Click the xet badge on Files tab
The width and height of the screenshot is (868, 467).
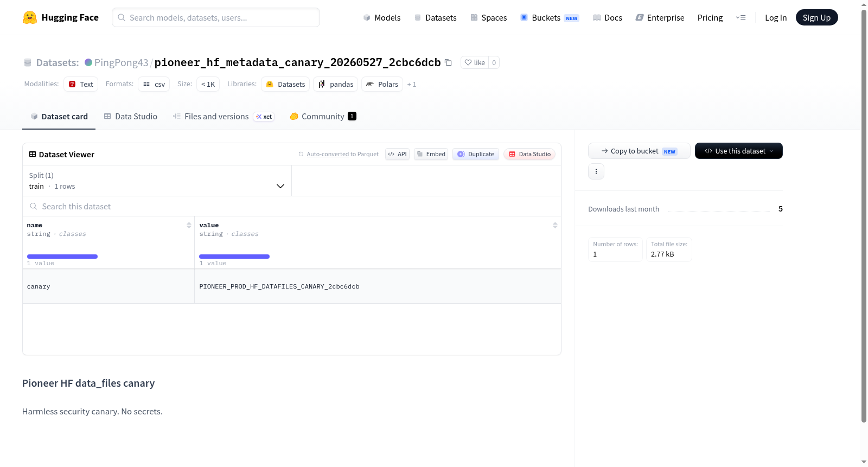[264, 117]
